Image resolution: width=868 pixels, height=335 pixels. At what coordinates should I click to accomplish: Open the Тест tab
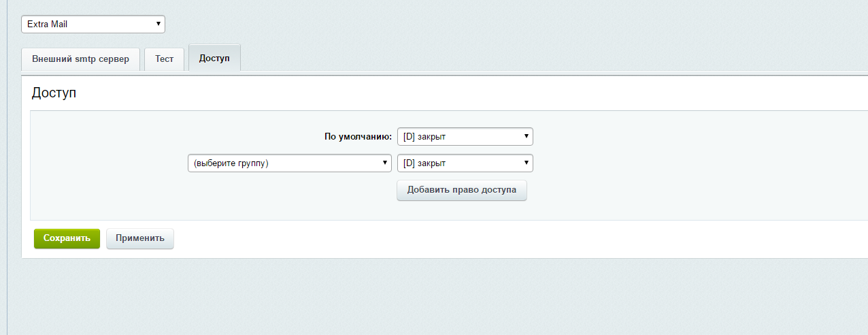(x=164, y=59)
